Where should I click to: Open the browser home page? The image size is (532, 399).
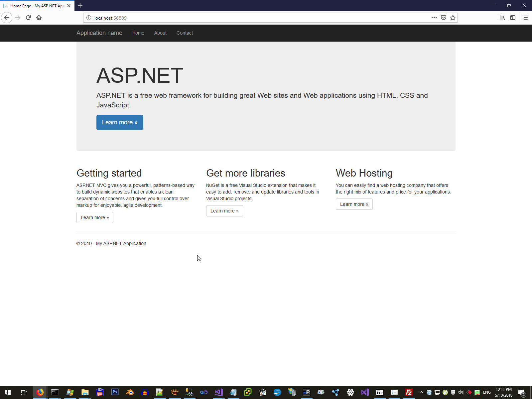[39, 18]
